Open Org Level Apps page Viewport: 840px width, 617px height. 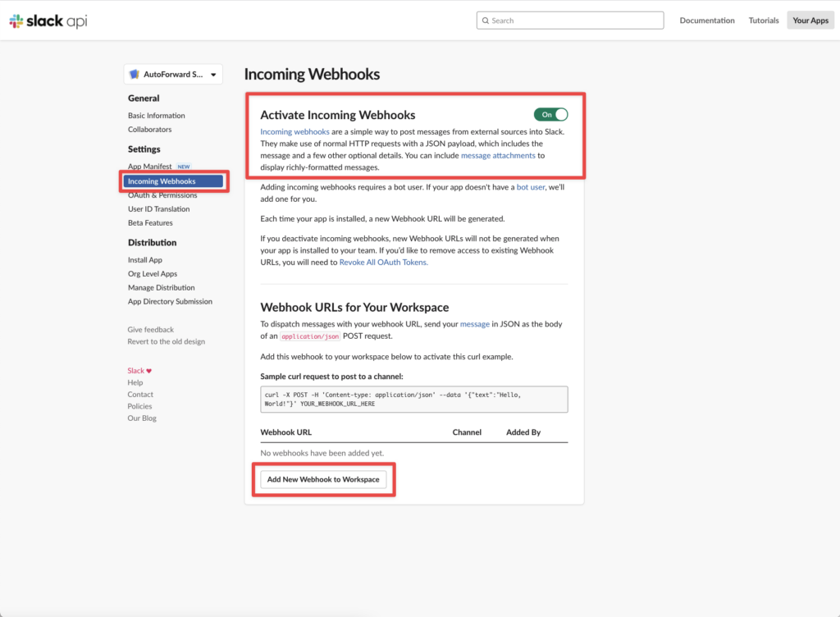click(152, 274)
